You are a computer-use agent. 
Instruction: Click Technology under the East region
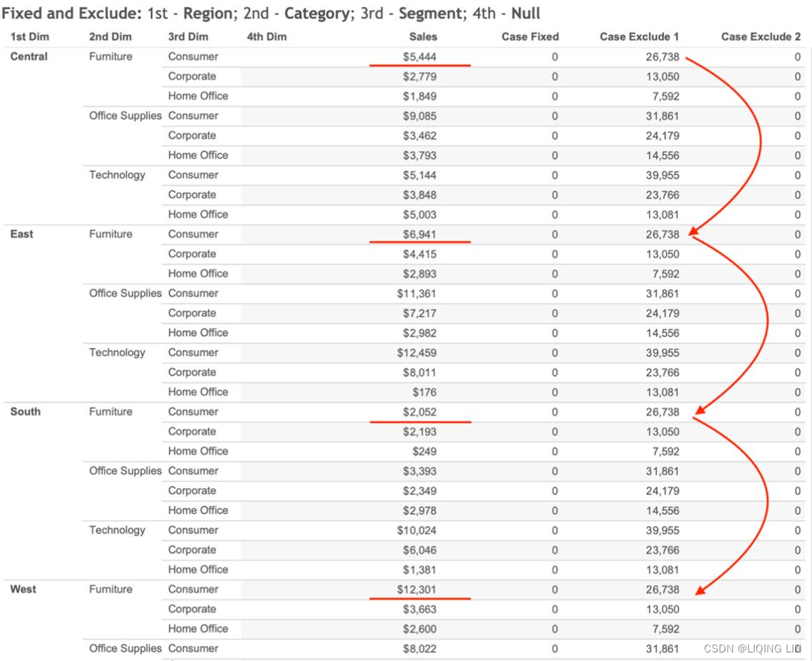coord(117,352)
